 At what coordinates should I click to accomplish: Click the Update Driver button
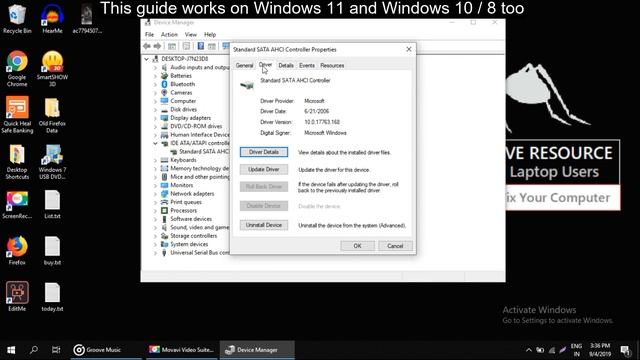coord(264,169)
